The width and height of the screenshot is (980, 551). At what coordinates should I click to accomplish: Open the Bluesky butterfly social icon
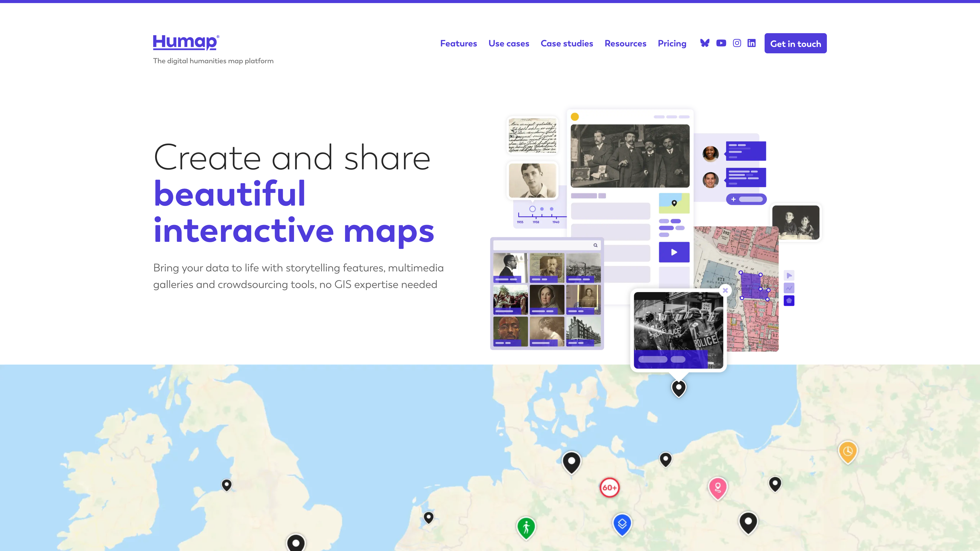coord(705,43)
